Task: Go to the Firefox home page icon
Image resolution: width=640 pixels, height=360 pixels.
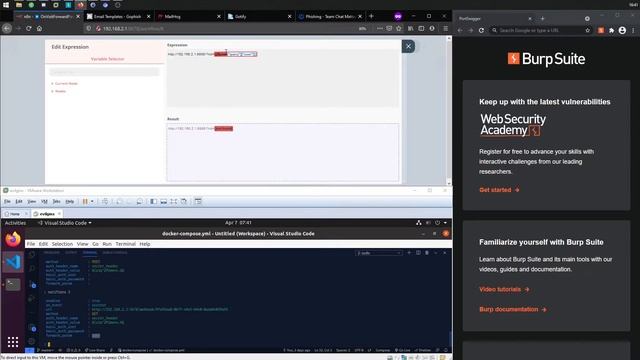Action: point(39,29)
